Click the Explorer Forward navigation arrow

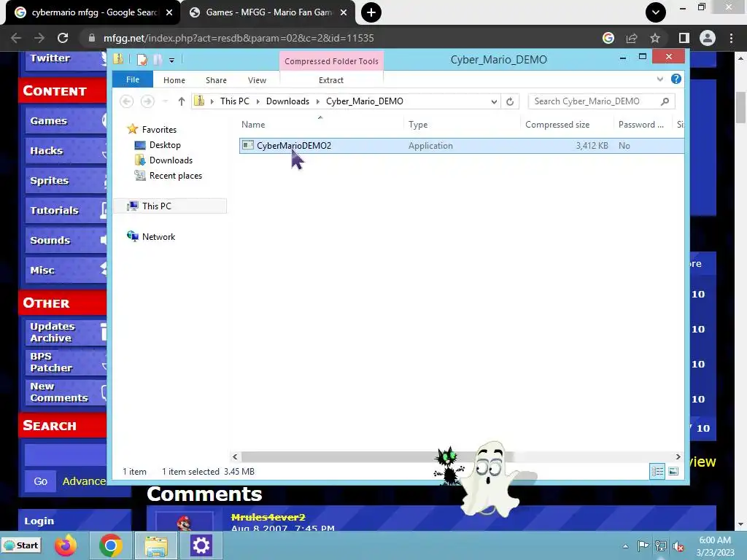(x=147, y=101)
